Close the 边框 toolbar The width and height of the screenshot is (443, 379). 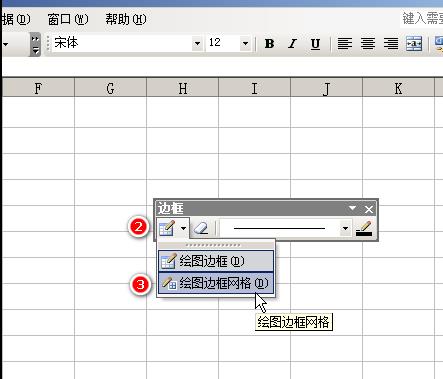pyautogui.click(x=369, y=209)
